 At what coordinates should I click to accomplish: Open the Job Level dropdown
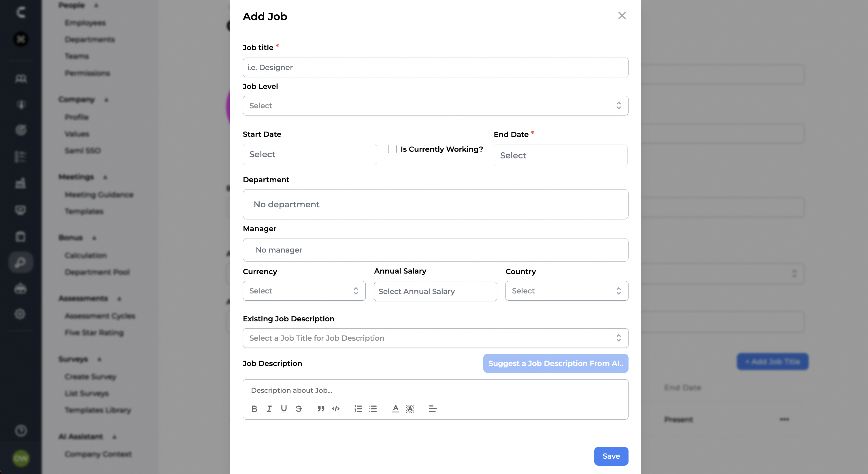435,106
